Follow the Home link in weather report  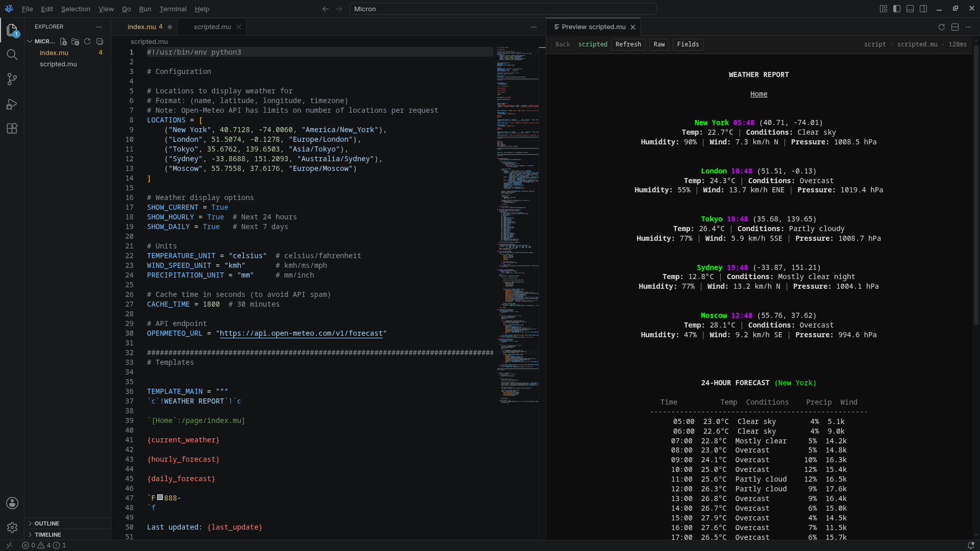coord(758,94)
